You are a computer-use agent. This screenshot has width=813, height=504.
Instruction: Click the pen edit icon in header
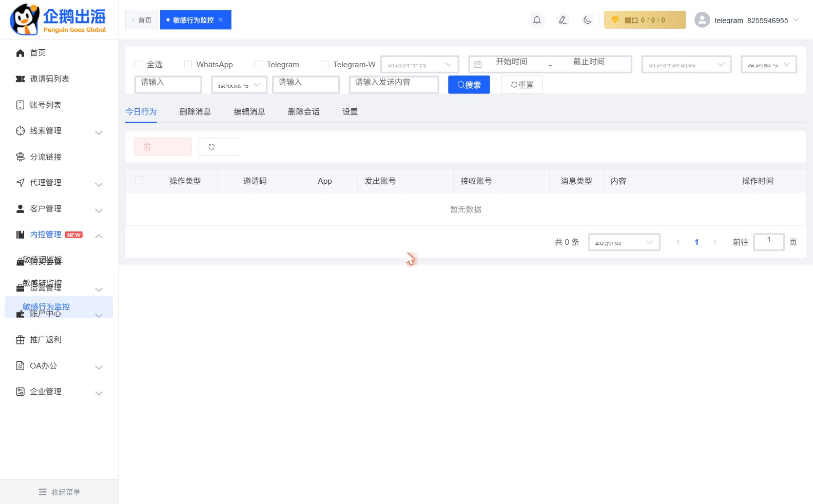(x=563, y=20)
